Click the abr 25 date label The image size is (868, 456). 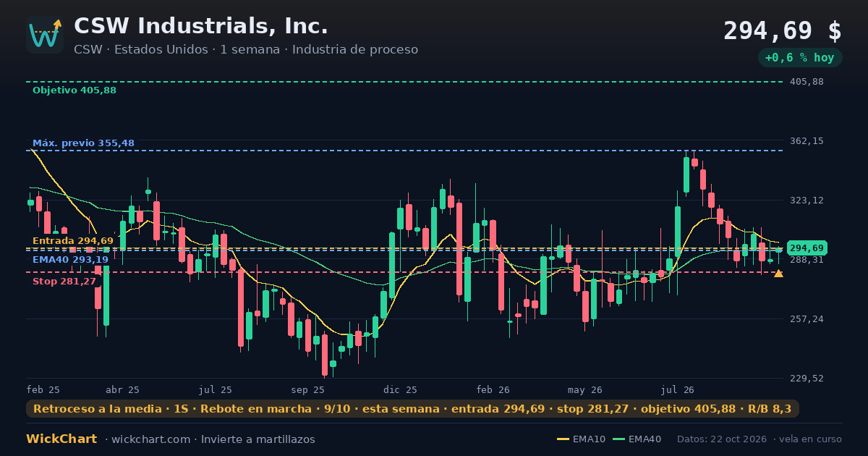pos(122,390)
